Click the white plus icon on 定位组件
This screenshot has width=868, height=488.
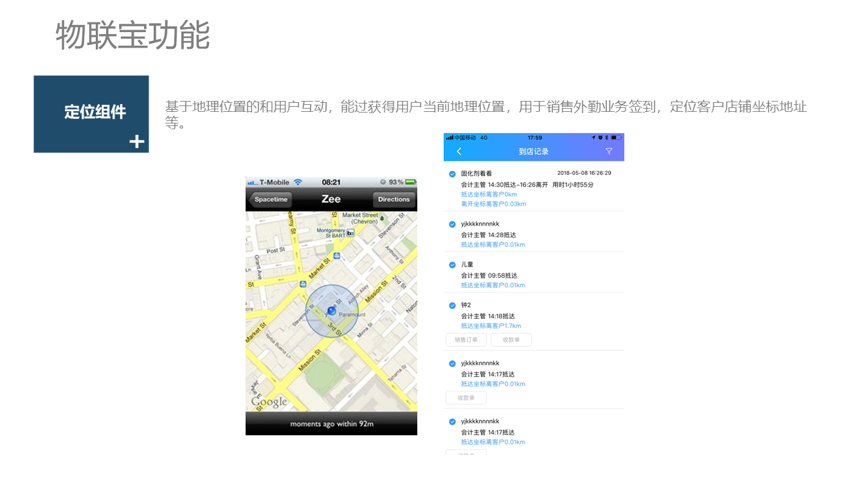pyautogui.click(x=136, y=141)
